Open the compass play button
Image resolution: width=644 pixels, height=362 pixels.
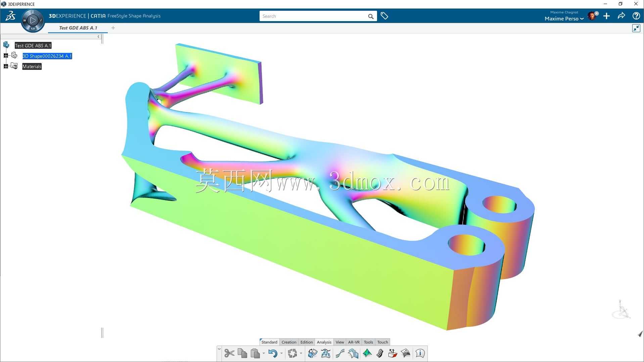[33, 20]
